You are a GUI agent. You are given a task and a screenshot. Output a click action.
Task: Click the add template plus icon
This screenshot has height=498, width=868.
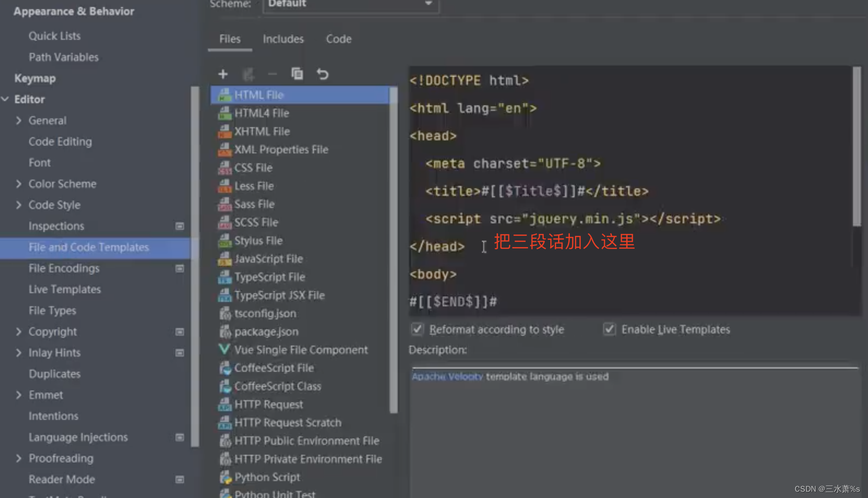[x=223, y=74]
